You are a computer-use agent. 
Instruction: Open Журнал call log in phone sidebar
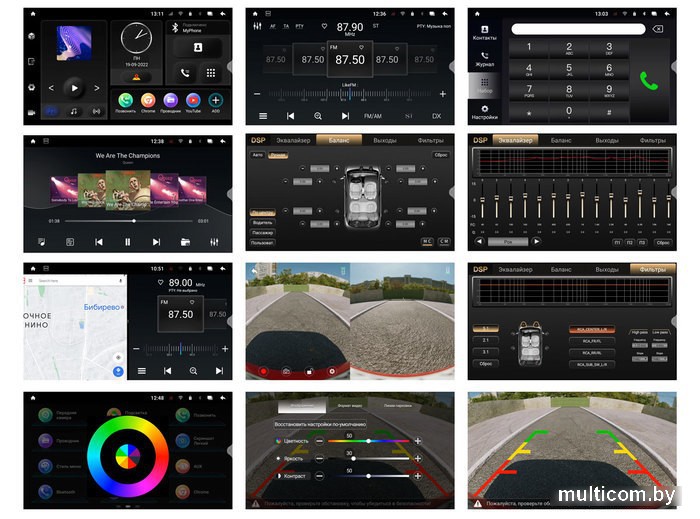[x=484, y=60]
